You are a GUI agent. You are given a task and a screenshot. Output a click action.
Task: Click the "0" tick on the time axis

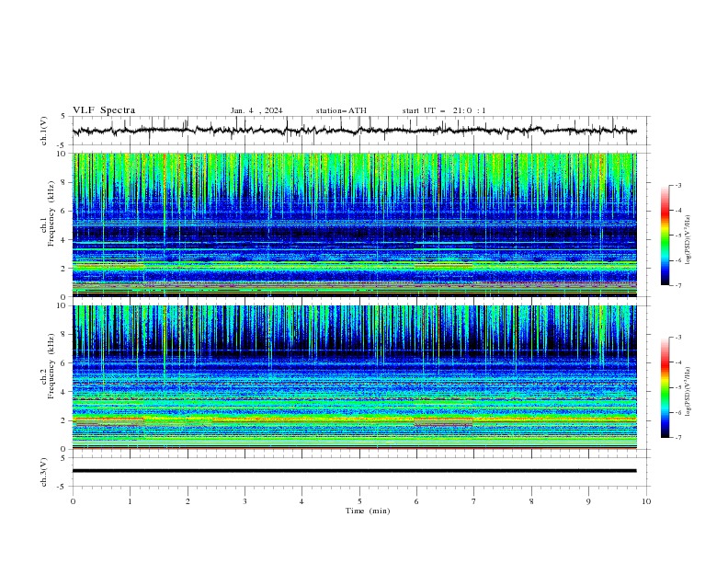click(73, 501)
